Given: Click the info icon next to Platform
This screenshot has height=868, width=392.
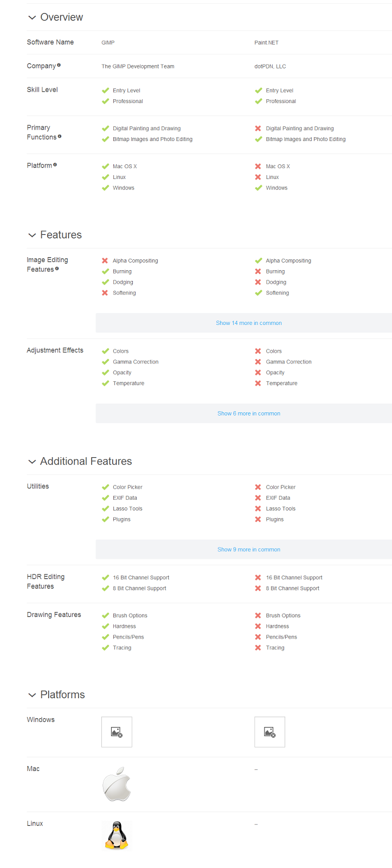Looking at the screenshot, I should tap(55, 164).
